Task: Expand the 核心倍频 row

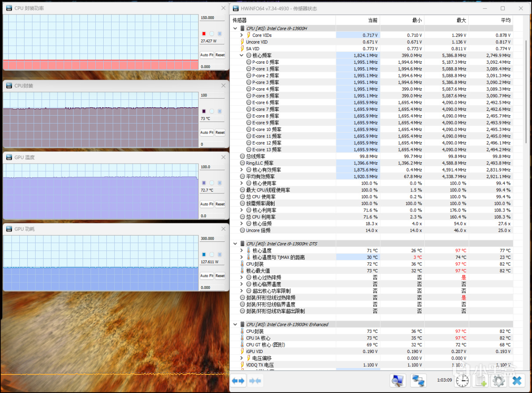Action: coord(242,224)
